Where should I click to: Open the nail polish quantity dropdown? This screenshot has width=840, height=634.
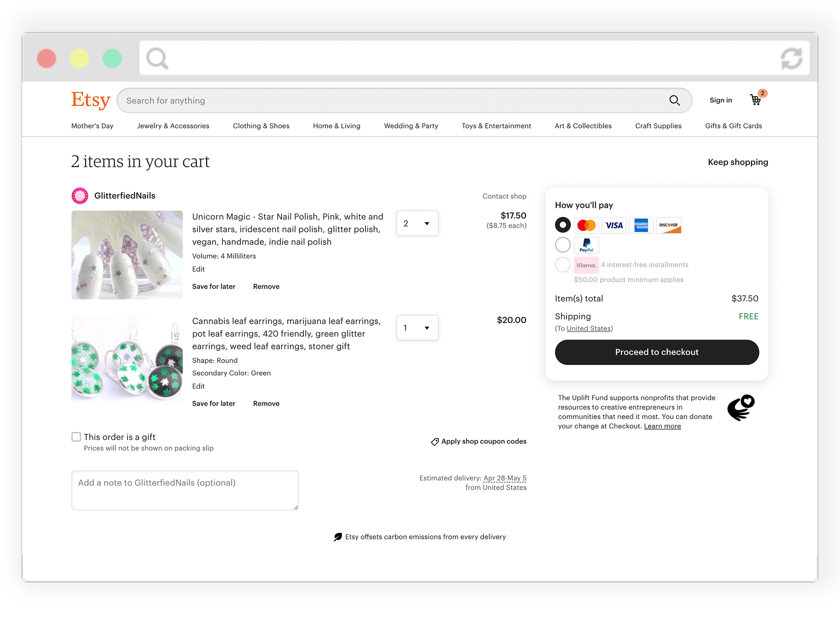[x=417, y=223]
